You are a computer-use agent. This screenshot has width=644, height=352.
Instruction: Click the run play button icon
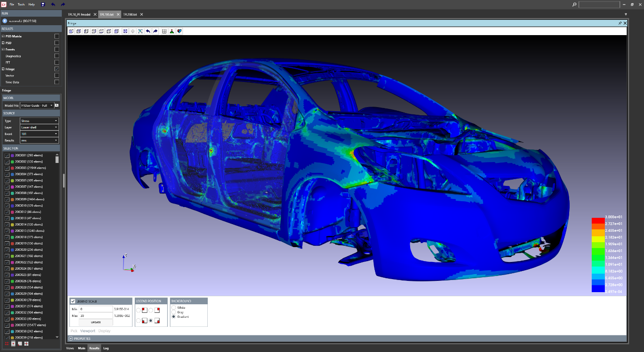click(x=5, y=21)
